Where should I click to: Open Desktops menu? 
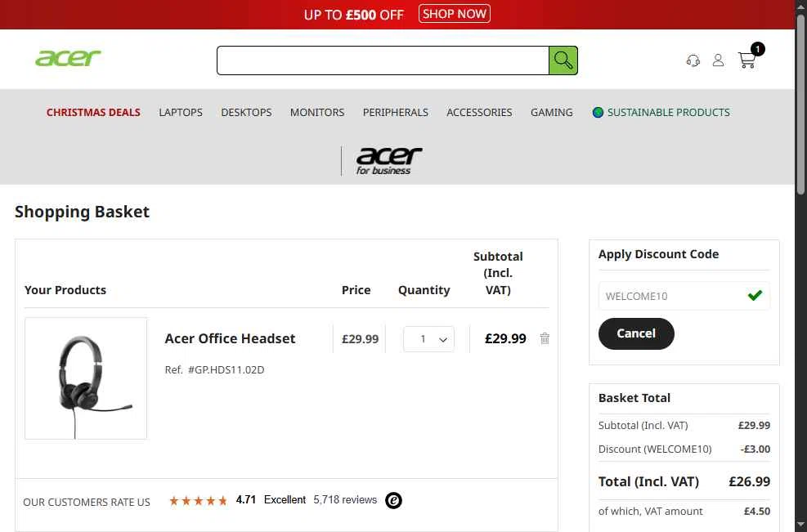pyautogui.click(x=246, y=112)
